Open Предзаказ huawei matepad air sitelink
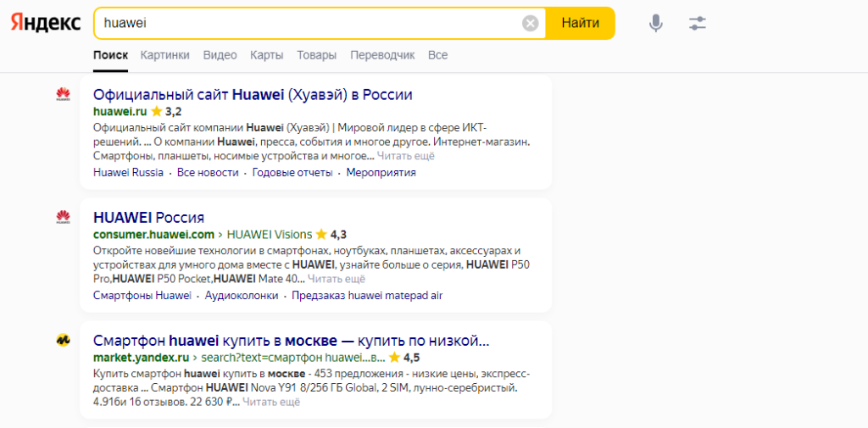The image size is (868, 428). pyautogui.click(x=368, y=296)
